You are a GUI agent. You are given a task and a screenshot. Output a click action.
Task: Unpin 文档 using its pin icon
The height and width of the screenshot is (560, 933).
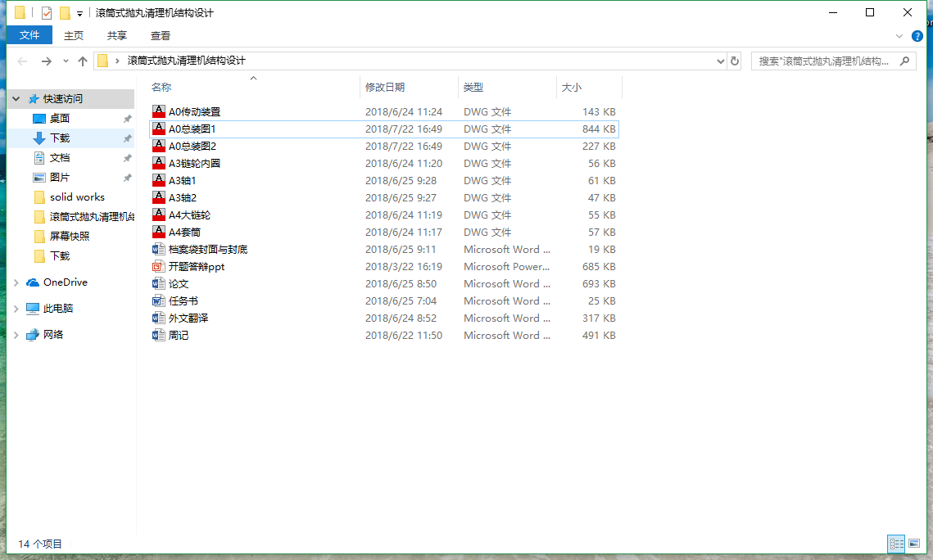click(127, 158)
